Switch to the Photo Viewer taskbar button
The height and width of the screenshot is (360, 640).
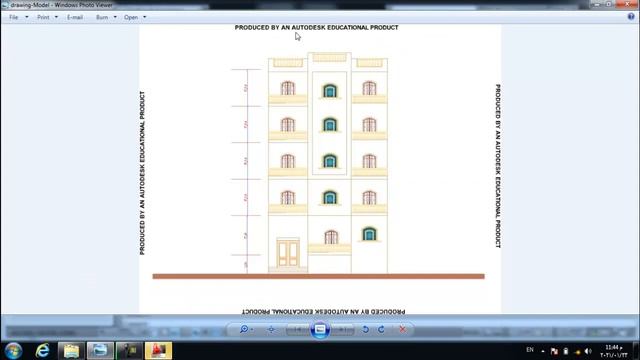pyautogui.click(x=100, y=351)
